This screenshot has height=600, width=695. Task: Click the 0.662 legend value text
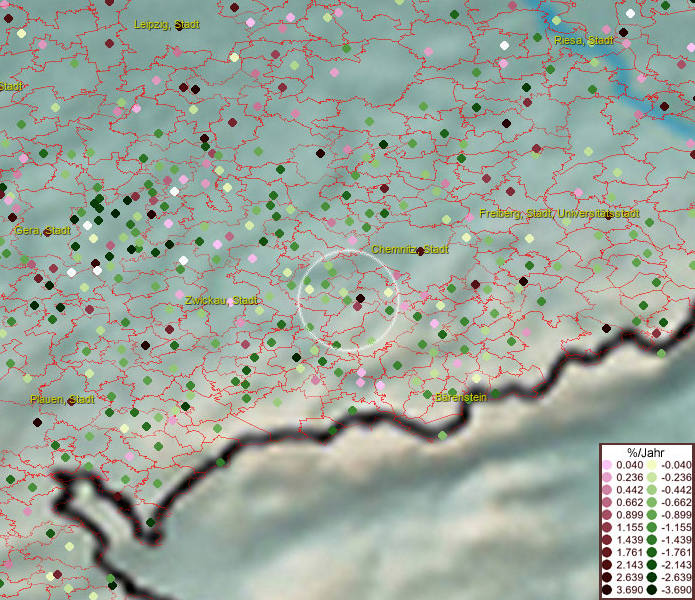point(629,503)
